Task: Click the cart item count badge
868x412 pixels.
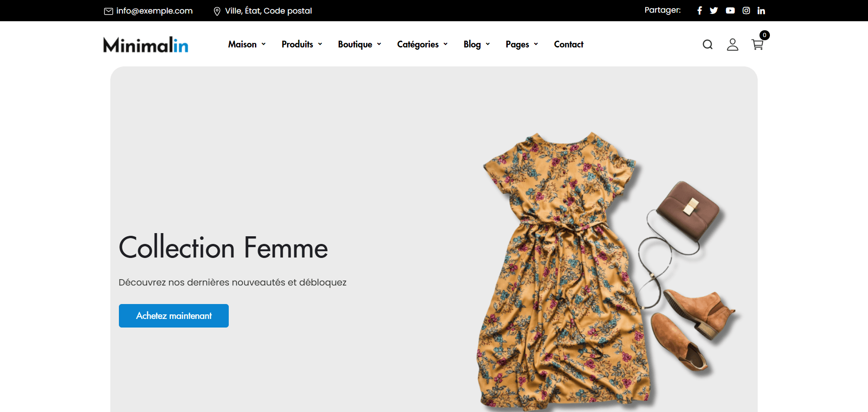Action: (764, 35)
